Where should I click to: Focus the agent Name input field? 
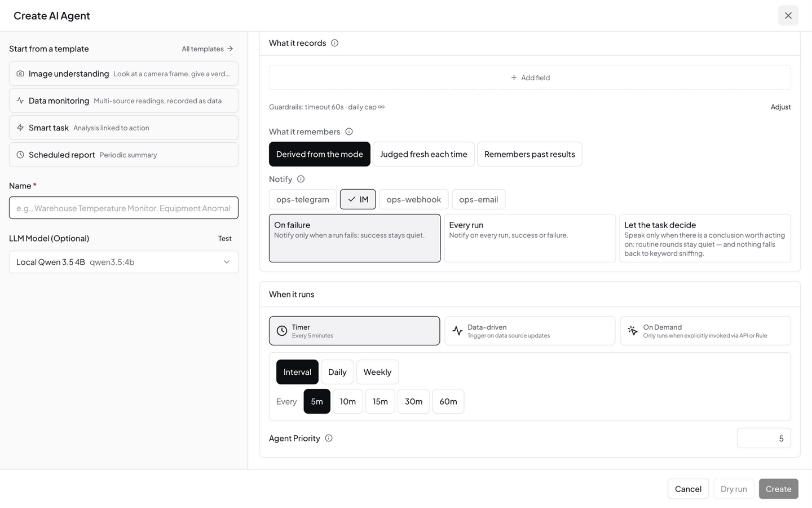click(x=123, y=208)
